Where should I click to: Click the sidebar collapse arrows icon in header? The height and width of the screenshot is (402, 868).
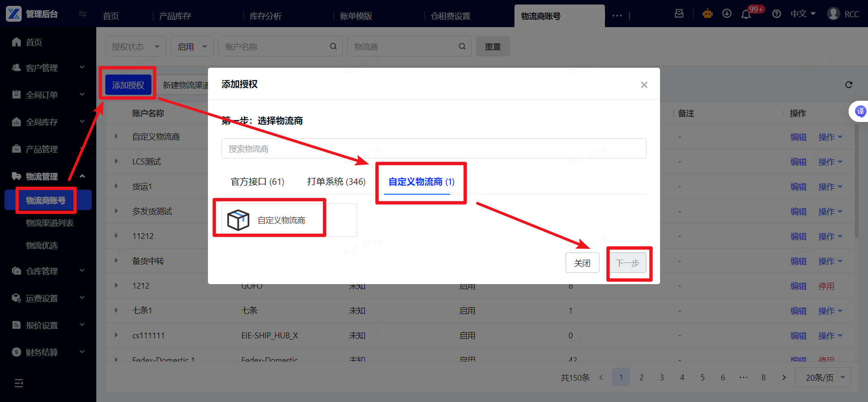click(82, 14)
